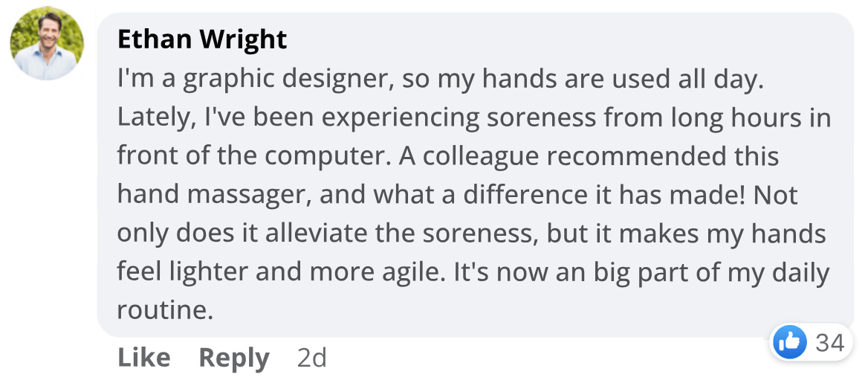Open Ethan Wright's profile picture
This screenshot has width=868, height=386.
click(x=47, y=43)
